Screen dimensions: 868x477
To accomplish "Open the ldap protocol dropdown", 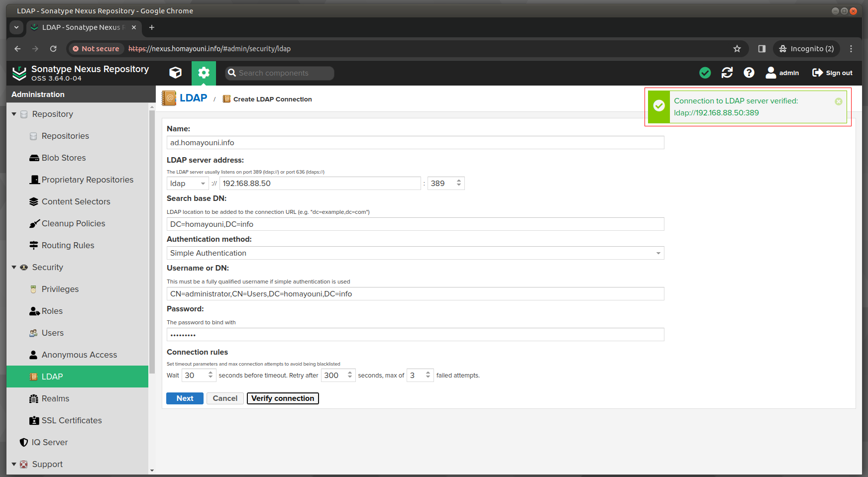I will tap(203, 184).
